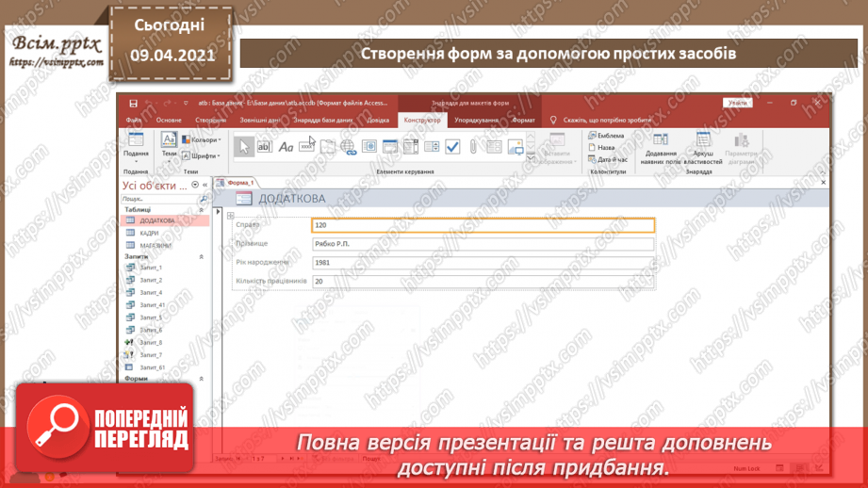868x488 pixels.
Task: Collapse the Таблиці group in navigation pane
Action: tap(201, 210)
